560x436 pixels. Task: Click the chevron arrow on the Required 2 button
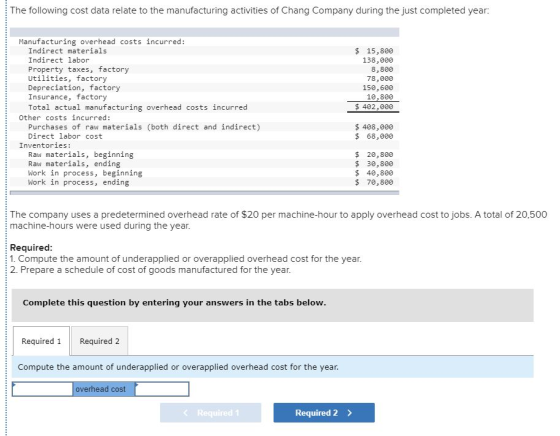click(350, 413)
